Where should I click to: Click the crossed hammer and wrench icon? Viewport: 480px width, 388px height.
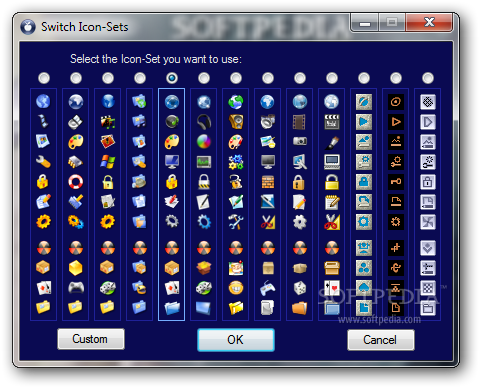coord(236,222)
